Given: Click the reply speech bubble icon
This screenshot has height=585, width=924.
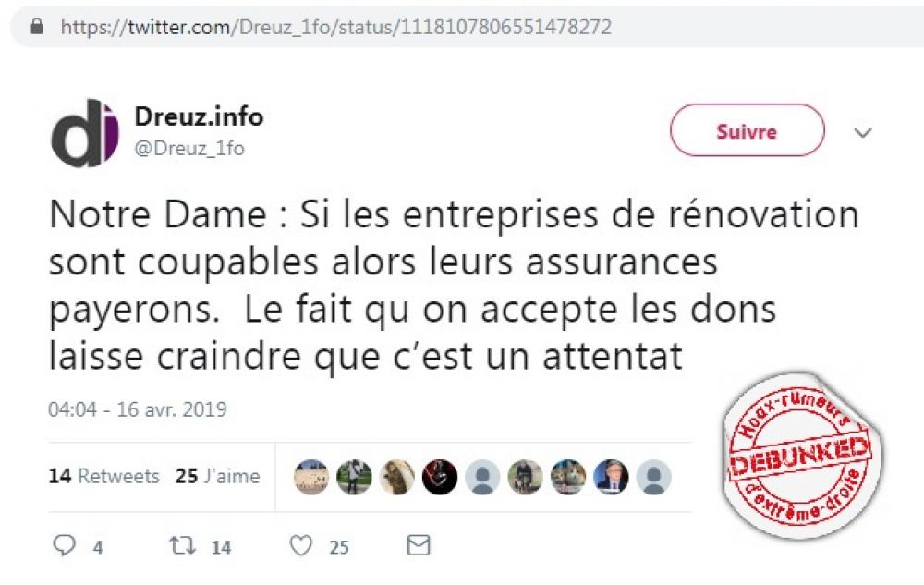Looking at the screenshot, I should coord(65,545).
